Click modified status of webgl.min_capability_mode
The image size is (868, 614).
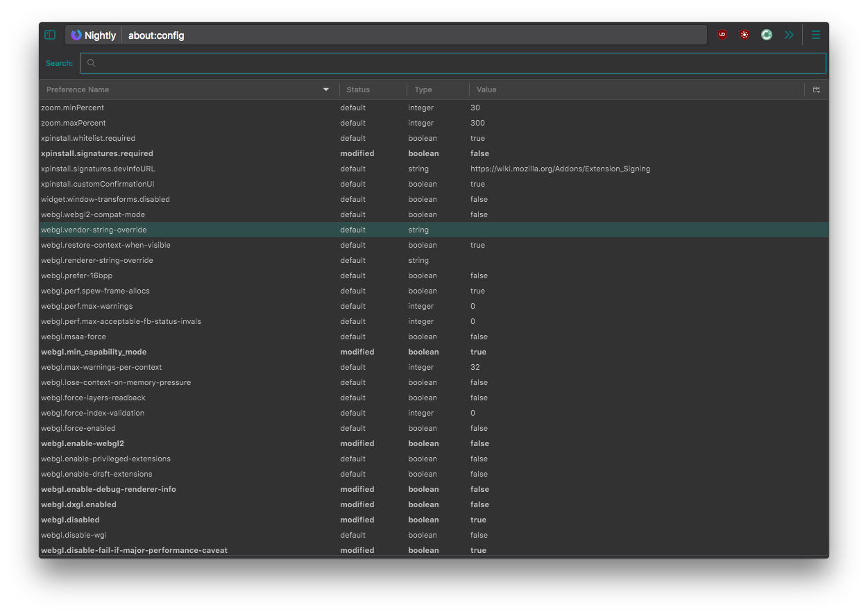(x=357, y=352)
